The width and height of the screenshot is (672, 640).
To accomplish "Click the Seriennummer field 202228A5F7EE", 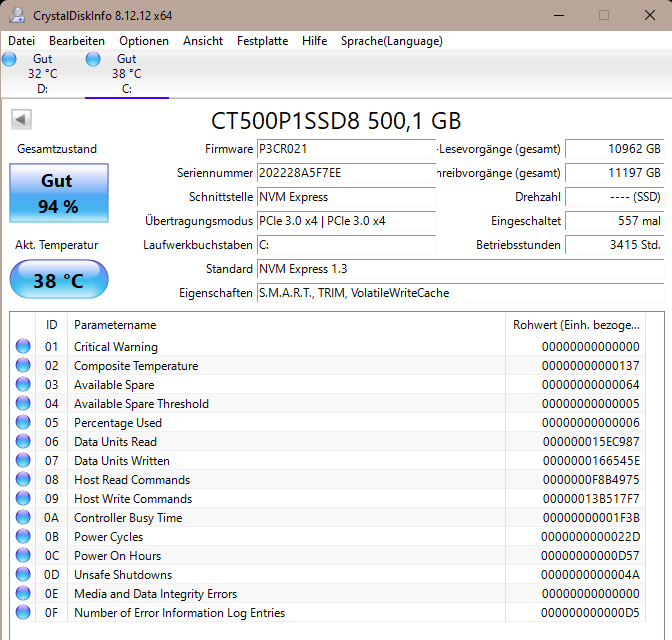I will [346, 173].
